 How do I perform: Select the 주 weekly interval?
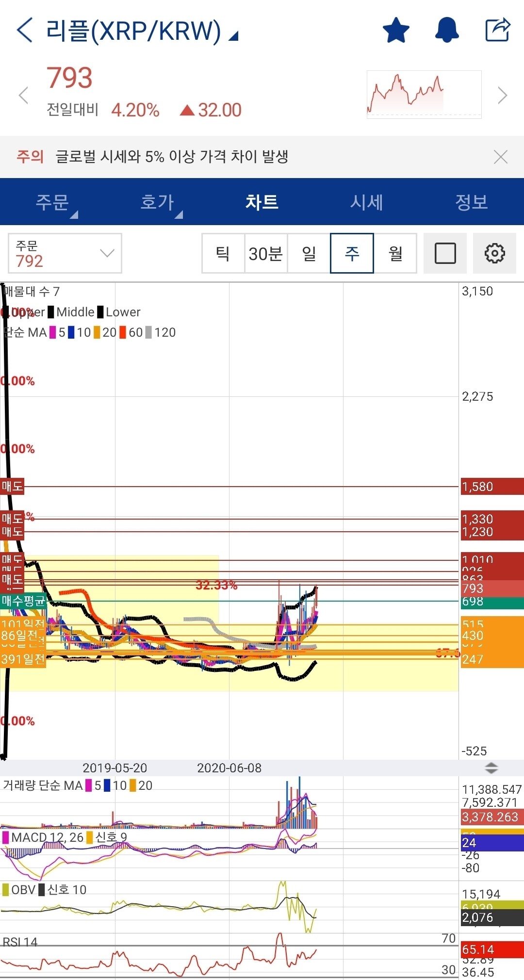(x=352, y=253)
